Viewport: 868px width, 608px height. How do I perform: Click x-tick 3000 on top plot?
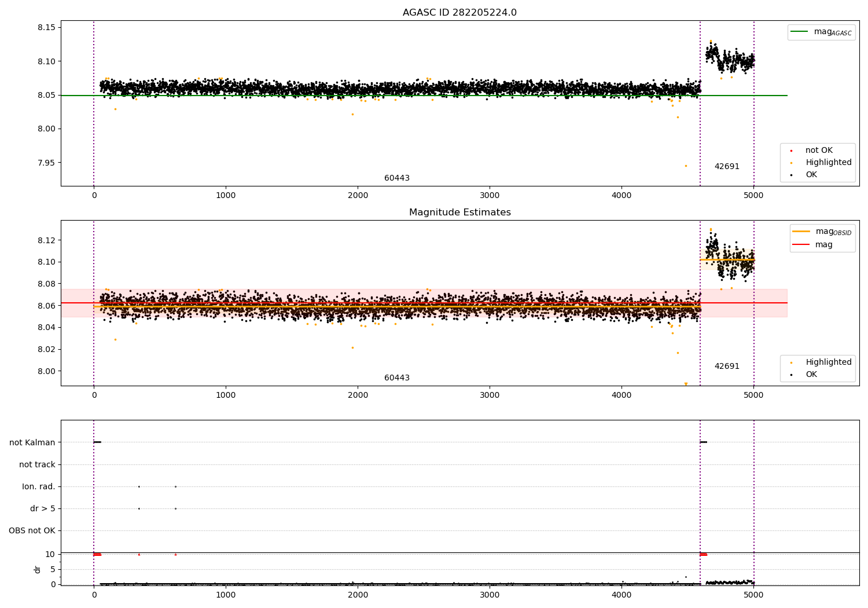(490, 196)
